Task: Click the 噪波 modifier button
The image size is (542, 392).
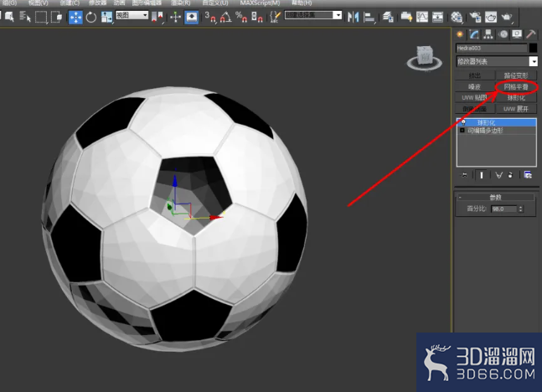Action: [x=475, y=87]
